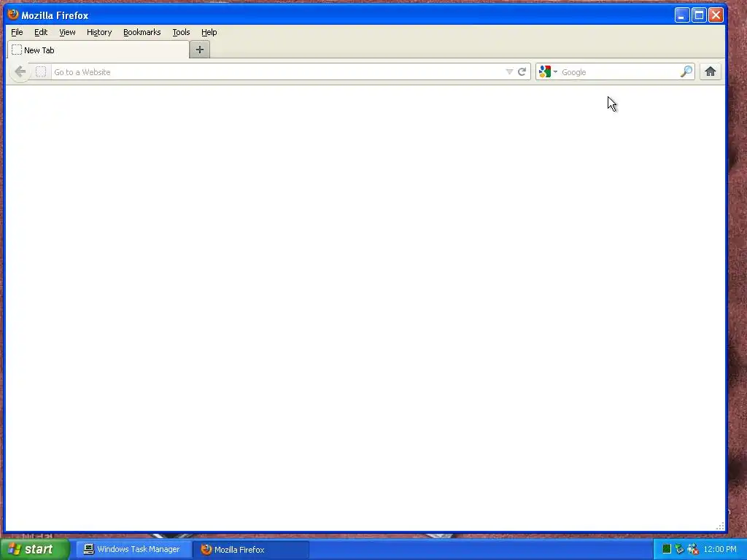Go back using the back arrow button

[20, 72]
